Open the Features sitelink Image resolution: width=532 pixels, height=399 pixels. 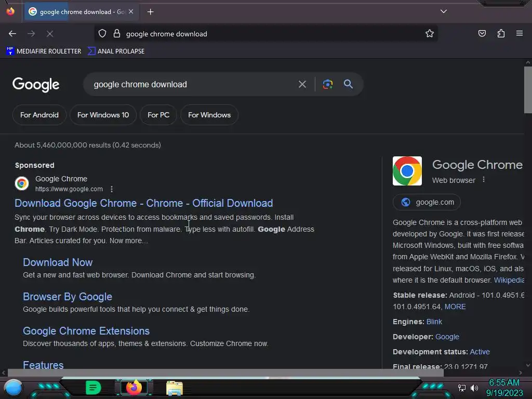coord(43,365)
